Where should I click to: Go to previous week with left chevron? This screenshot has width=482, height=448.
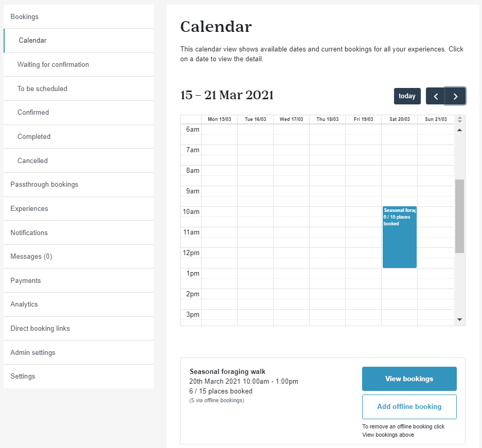coord(435,96)
